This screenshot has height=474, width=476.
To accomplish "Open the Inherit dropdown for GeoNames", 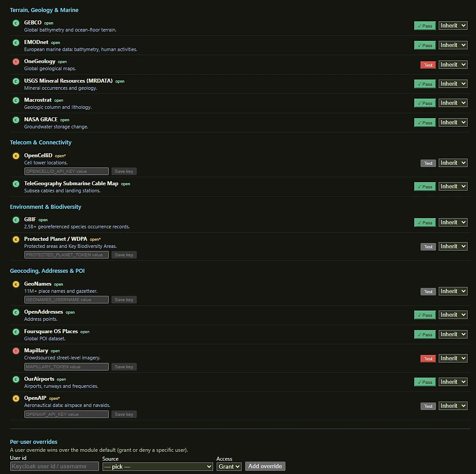I will (453, 291).
